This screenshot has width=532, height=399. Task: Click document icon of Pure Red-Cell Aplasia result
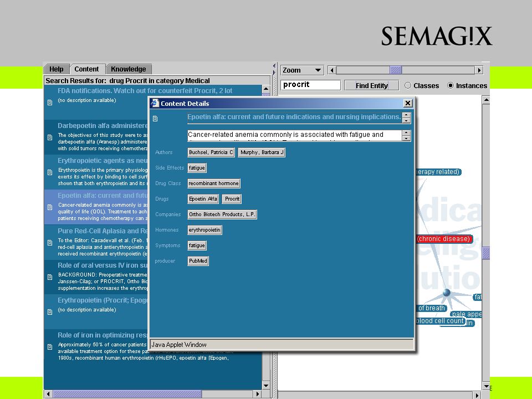point(50,243)
